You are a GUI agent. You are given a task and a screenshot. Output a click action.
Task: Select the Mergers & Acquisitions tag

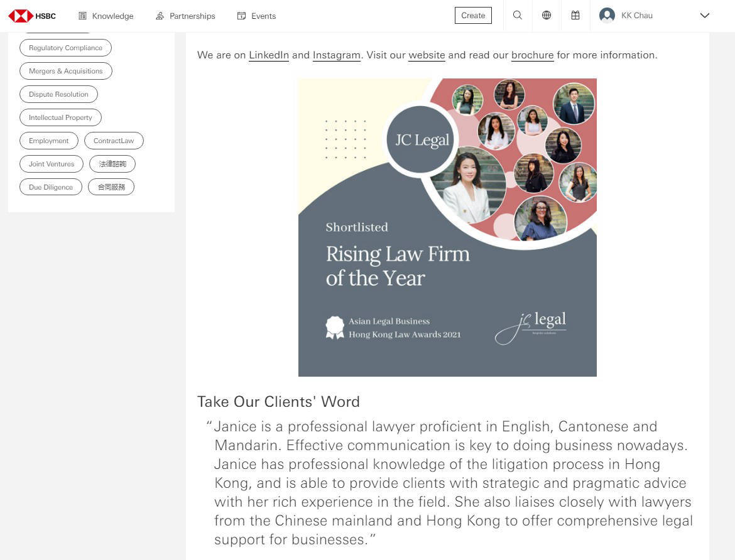[65, 71]
